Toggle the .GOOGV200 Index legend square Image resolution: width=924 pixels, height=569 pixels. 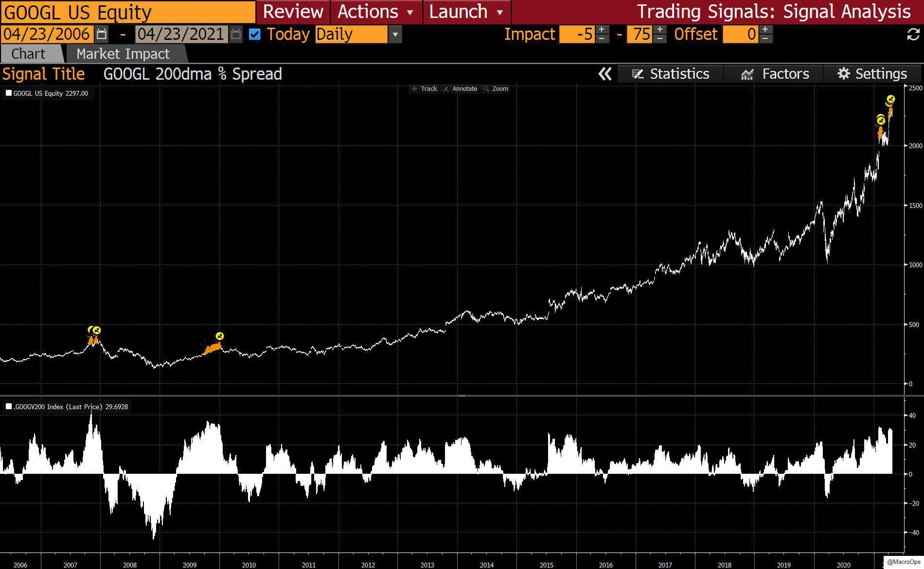pos(9,407)
